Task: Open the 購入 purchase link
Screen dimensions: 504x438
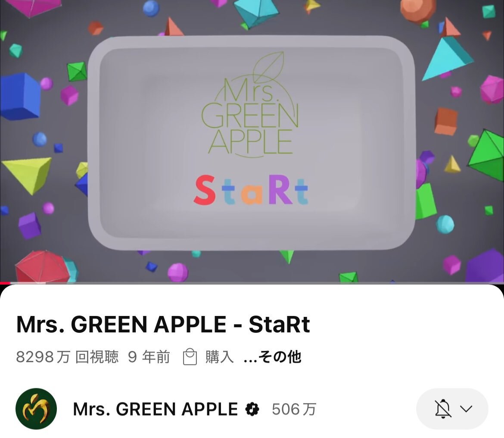Action: [x=220, y=357]
